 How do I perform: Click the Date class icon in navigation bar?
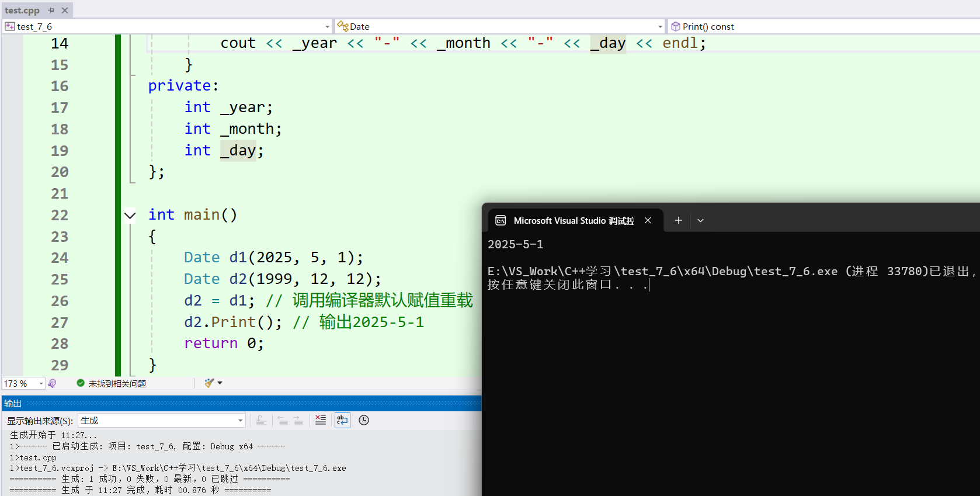(343, 26)
